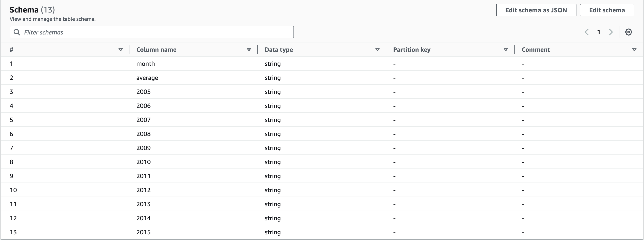Select the month column row

point(145,63)
